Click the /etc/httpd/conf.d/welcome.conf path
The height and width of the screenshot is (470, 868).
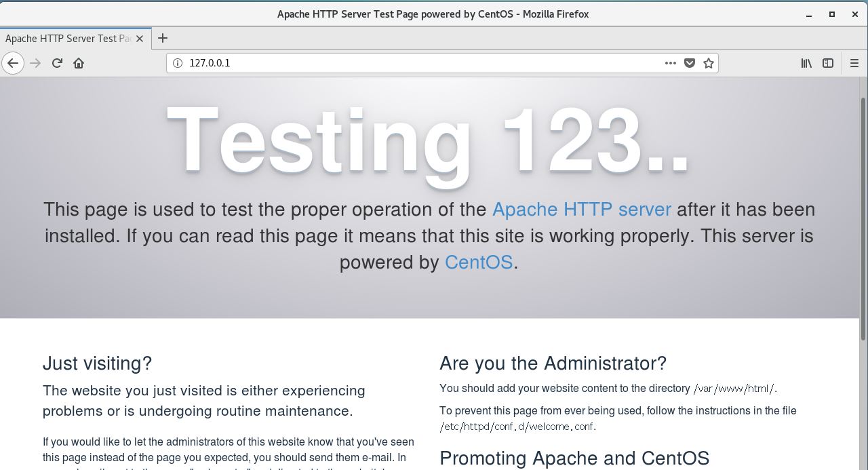518,427
